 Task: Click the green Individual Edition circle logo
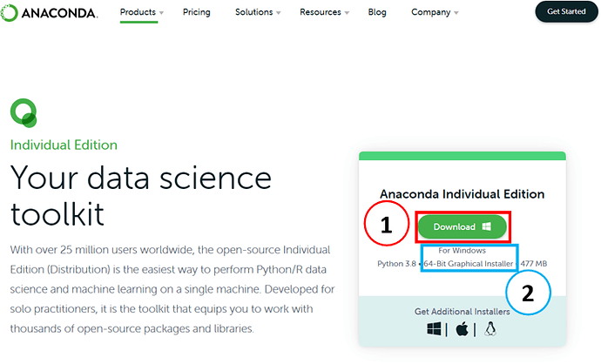point(24,113)
